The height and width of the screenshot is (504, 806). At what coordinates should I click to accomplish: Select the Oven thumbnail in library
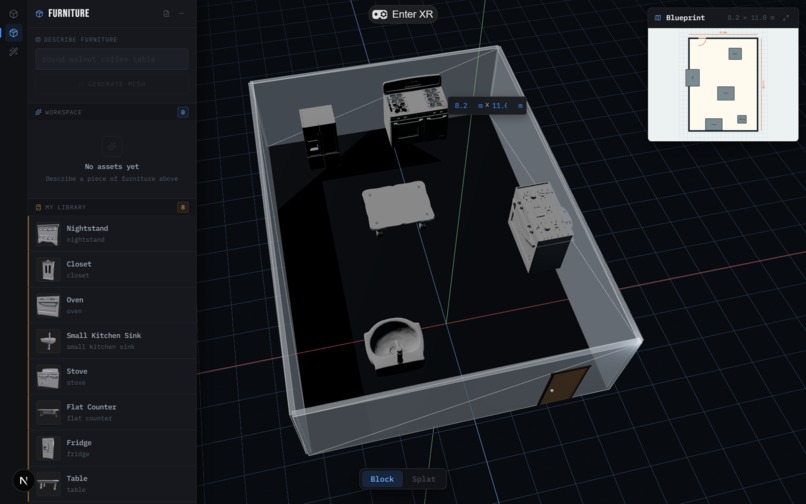48,305
